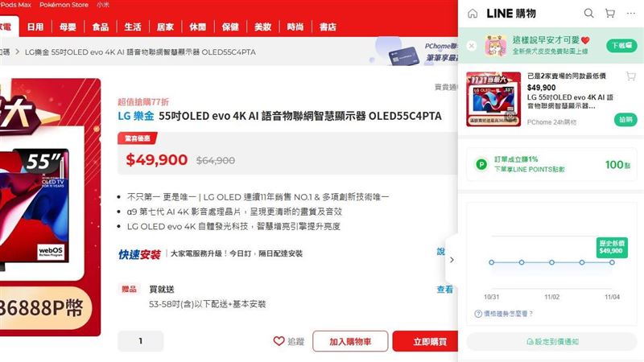Select the 食品 category tab
The height and width of the screenshot is (362, 644).
point(100,27)
